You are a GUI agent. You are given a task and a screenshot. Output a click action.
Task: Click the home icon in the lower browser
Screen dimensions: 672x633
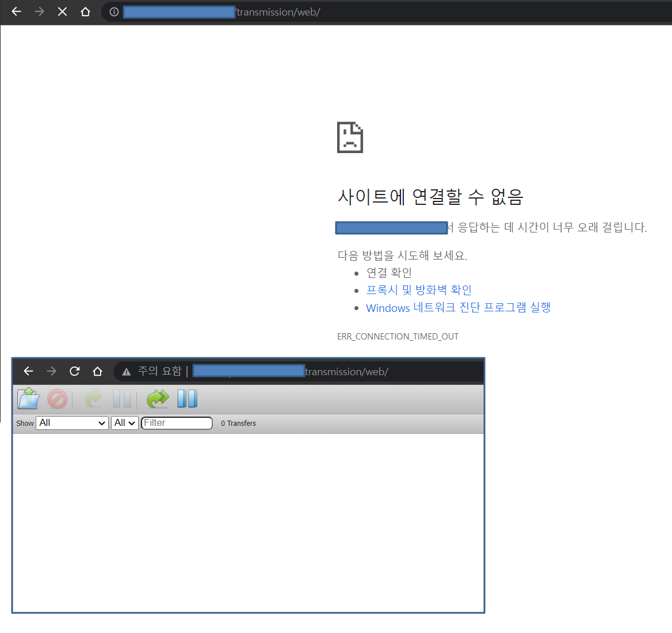click(x=97, y=371)
